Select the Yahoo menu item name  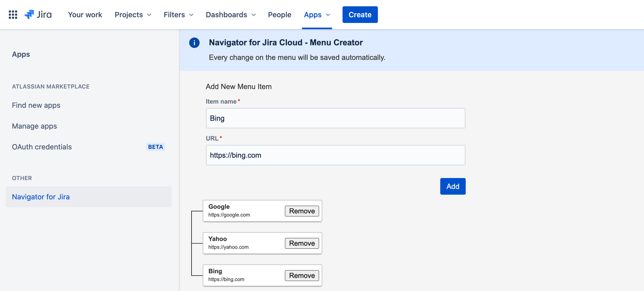click(218, 239)
